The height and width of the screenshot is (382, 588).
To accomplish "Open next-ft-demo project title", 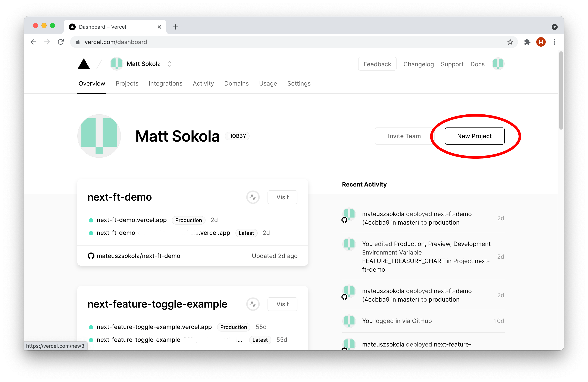I will 120,197.
